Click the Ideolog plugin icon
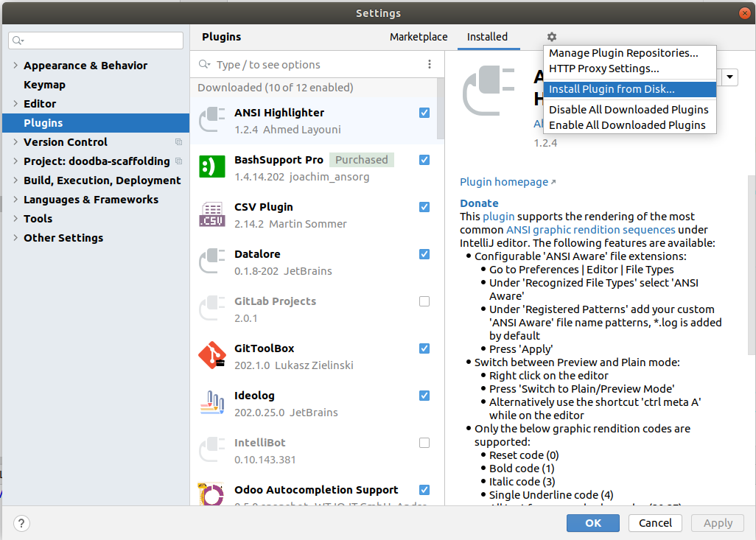The width and height of the screenshot is (756, 540). tap(212, 402)
